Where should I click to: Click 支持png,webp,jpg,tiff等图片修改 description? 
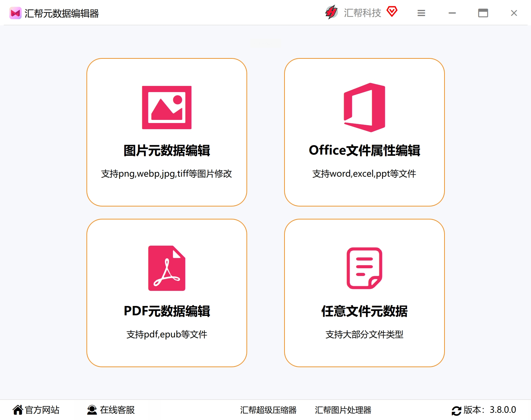166,174
